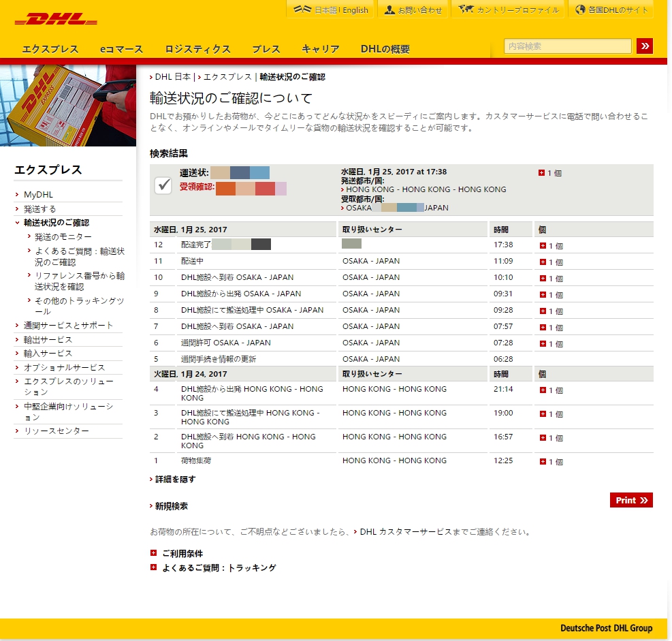Open the DHLの概要 top menu
The image size is (672, 641).
[x=385, y=49]
